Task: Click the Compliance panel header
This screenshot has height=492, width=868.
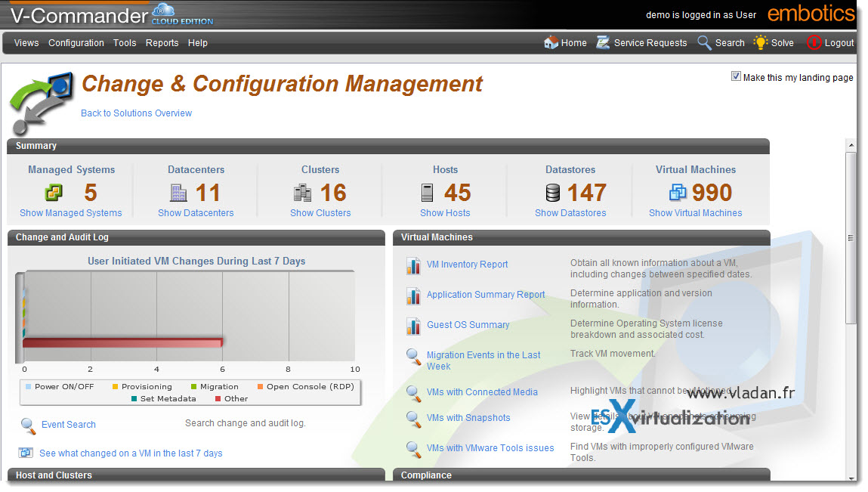Action: 581,475
